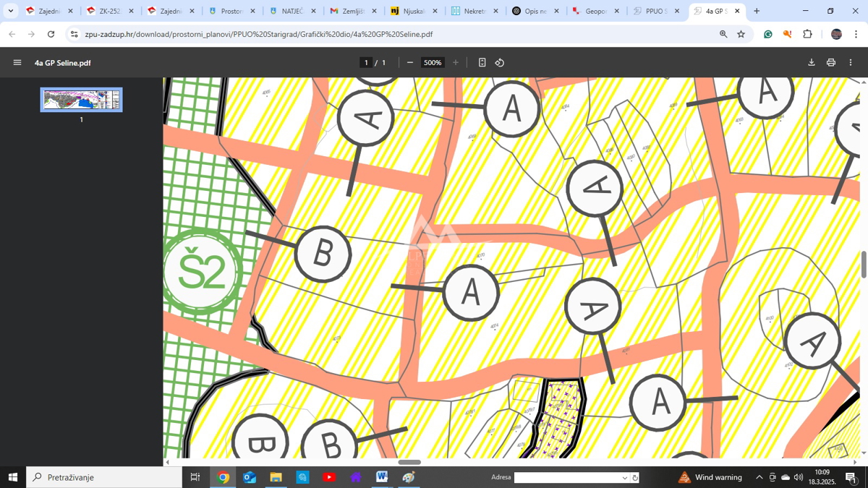868x488 pixels.
Task: Click the Š2 green zone label
Action: point(201,272)
